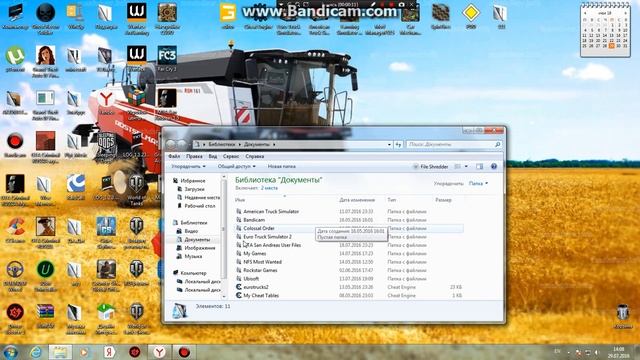Screen dimensions: 640x360
Task: Go forward with Explorer's Forward arrow
Action: tap(182, 144)
